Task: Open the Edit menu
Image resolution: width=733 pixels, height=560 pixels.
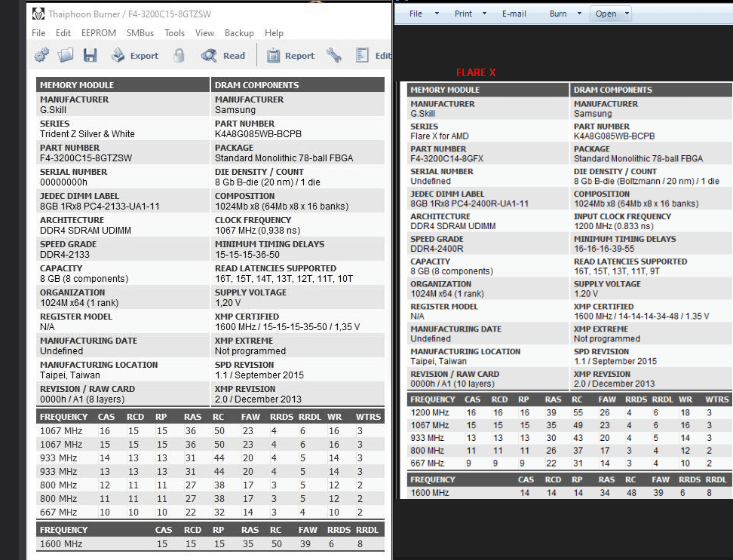Action: pyautogui.click(x=63, y=32)
